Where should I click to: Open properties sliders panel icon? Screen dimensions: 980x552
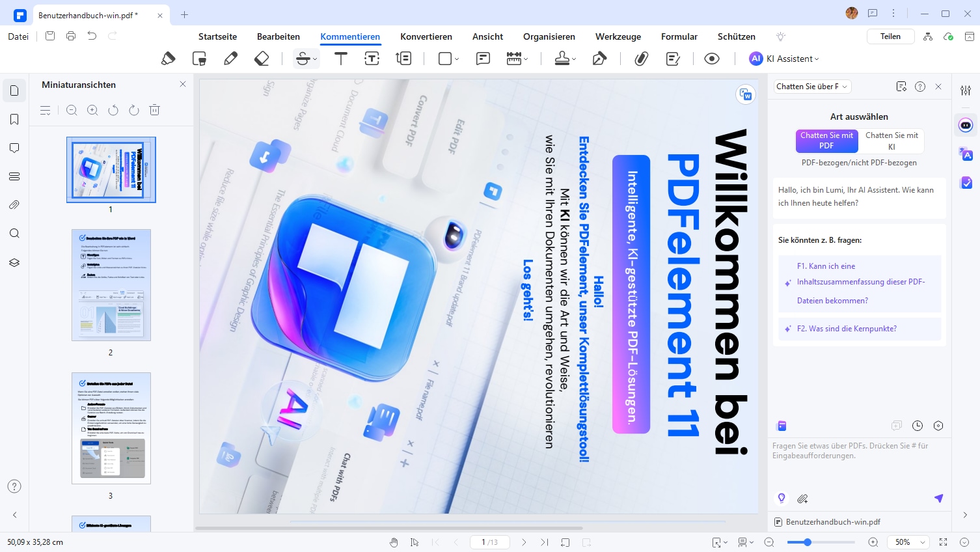[966, 90]
